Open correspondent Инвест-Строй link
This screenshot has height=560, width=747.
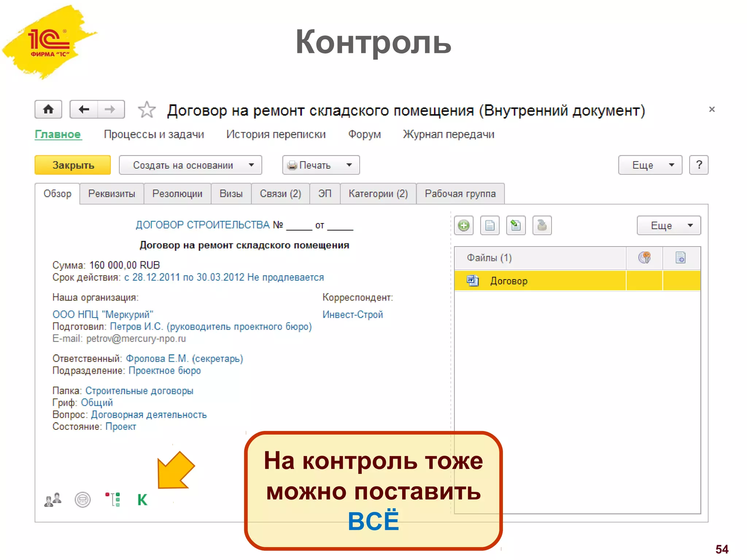(x=353, y=314)
